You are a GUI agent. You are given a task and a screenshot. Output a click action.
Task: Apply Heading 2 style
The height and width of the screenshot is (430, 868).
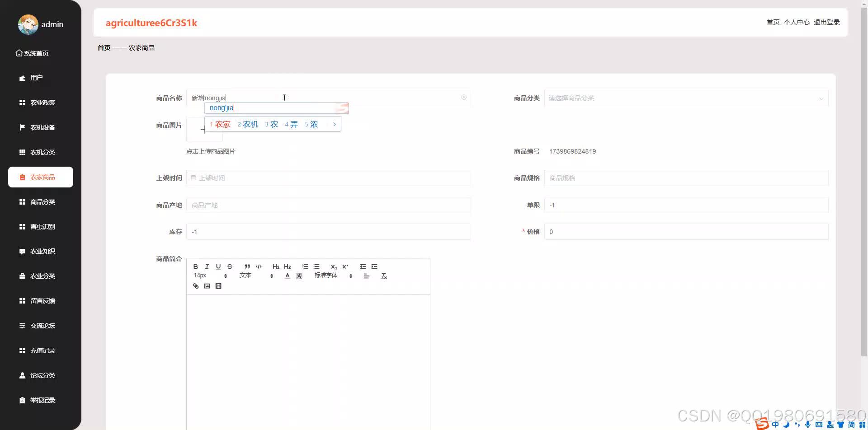click(287, 266)
